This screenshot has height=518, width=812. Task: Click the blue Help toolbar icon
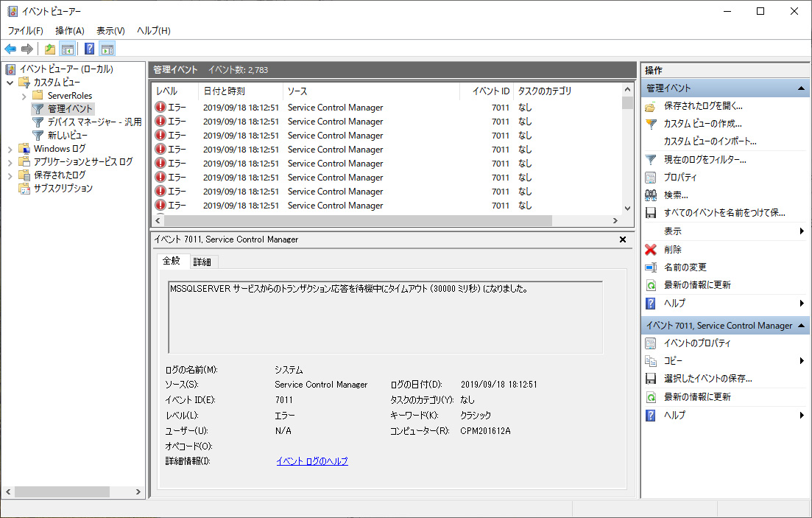click(90, 49)
